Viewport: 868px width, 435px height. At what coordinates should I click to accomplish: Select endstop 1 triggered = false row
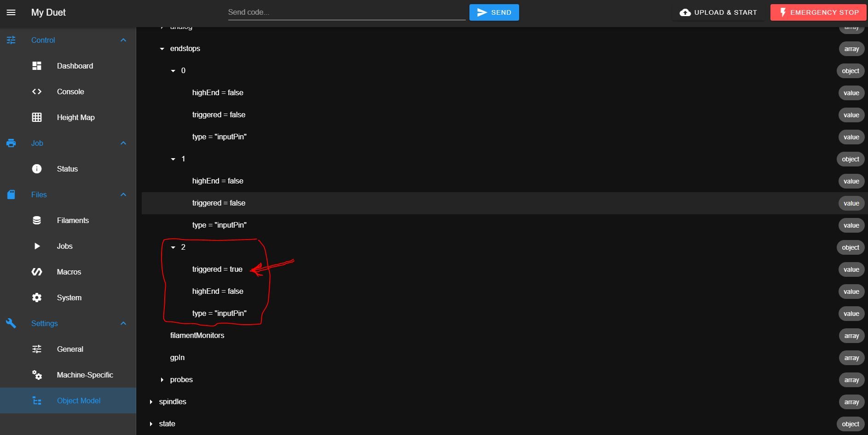[505, 203]
